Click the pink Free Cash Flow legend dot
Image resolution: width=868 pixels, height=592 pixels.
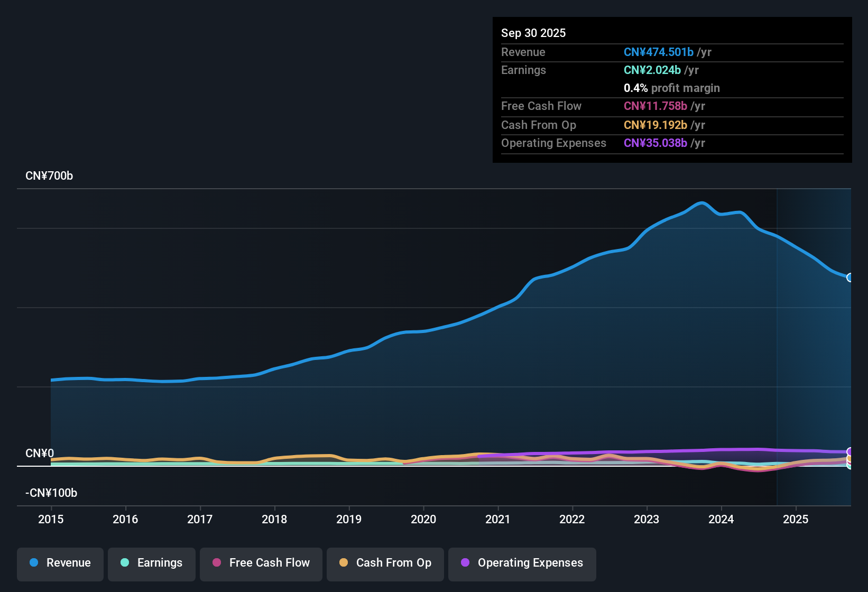pos(217,563)
